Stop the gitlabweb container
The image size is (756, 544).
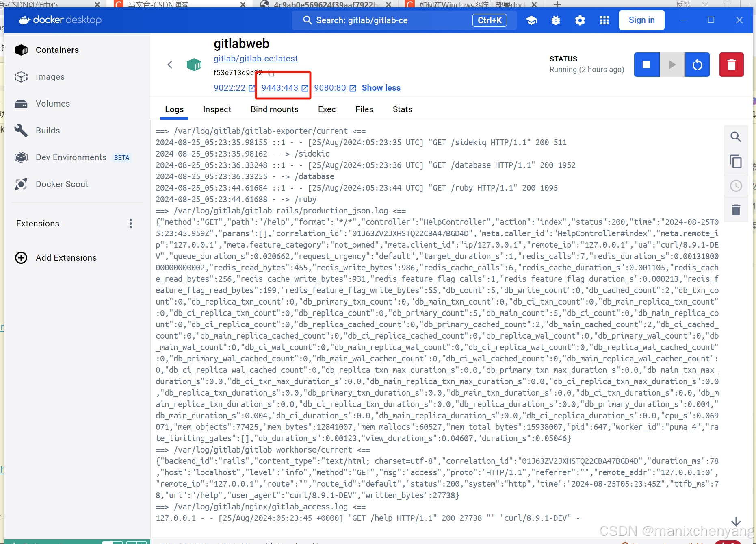click(646, 65)
